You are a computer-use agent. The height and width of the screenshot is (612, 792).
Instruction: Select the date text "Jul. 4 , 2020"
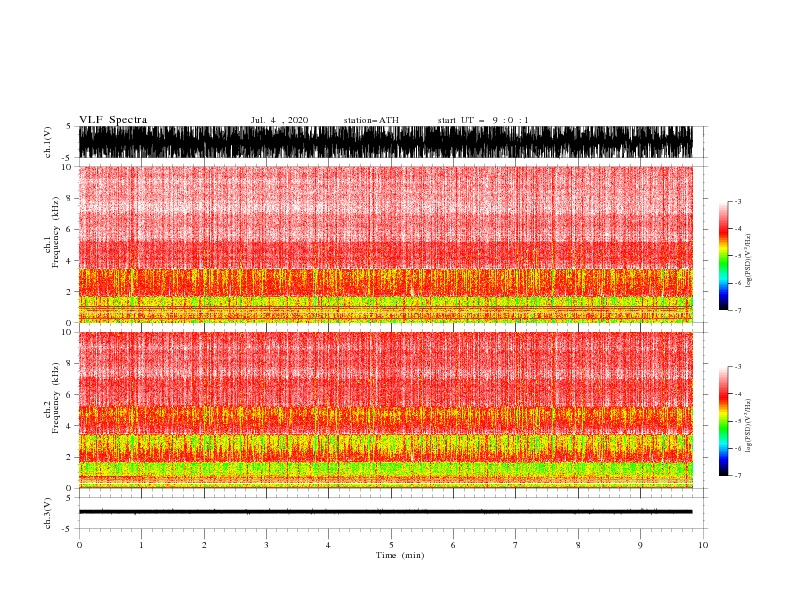[279, 120]
